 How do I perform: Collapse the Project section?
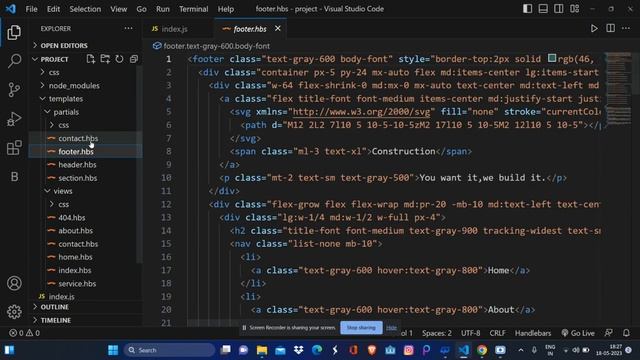click(x=54, y=59)
